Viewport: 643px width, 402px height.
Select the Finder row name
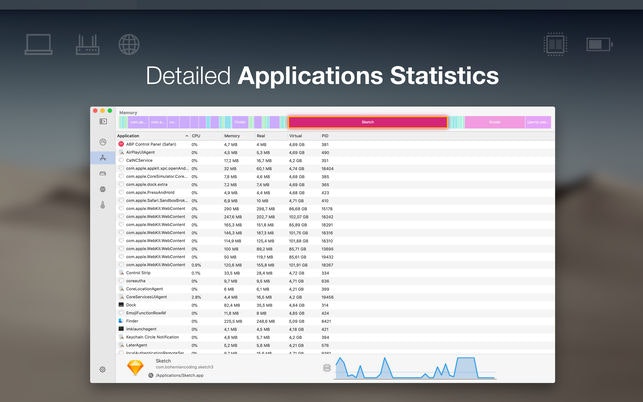tap(132, 321)
